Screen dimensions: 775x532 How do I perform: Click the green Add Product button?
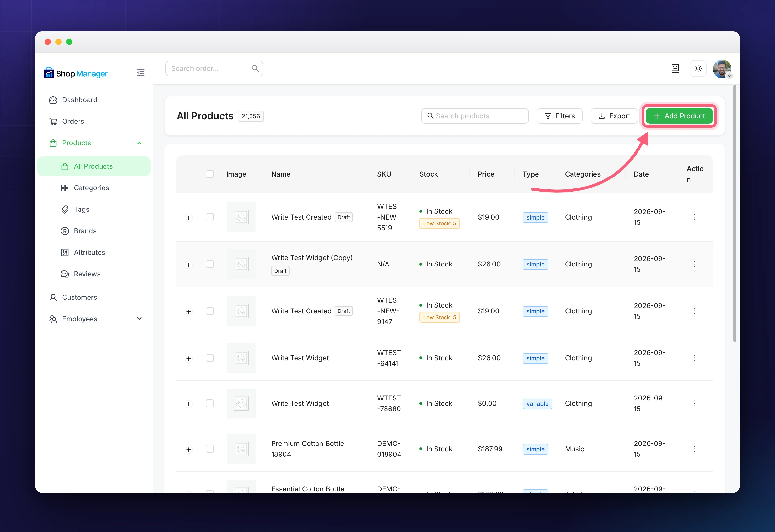point(679,116)
